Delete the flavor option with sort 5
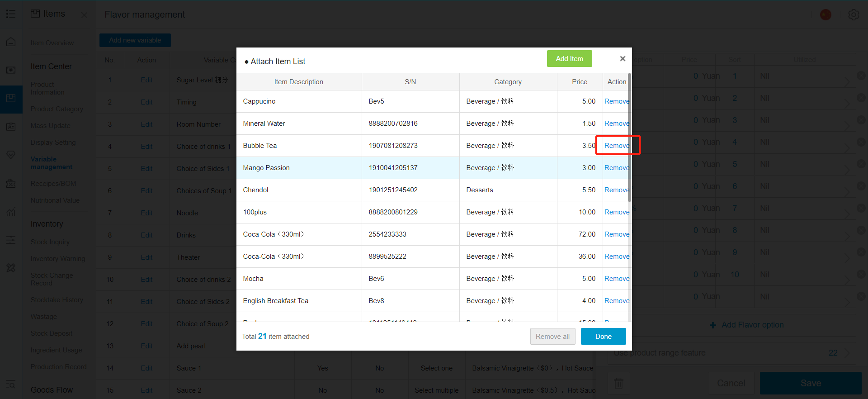The height and width of the screenshot is (399, 868). point(861,164)
